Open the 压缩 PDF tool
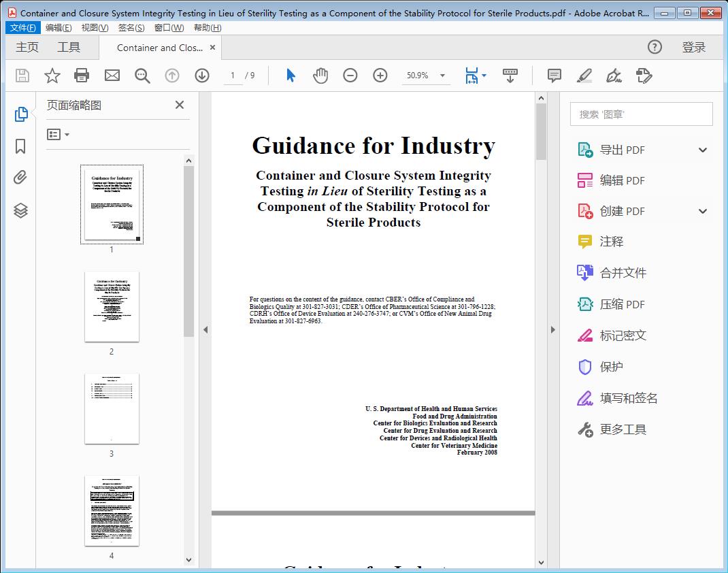This screenshot has width=728, height=573. point(611,304)
